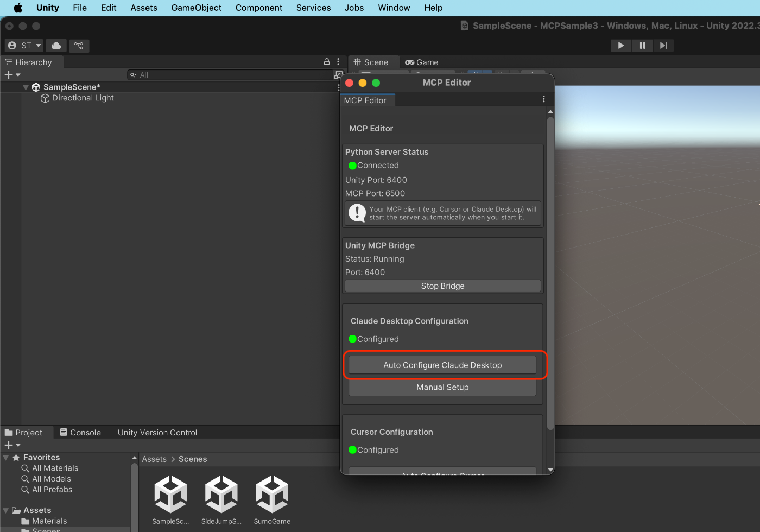Open the Apple menu
The width and height of the screenshot is (760, 532).
coord(18,8)
